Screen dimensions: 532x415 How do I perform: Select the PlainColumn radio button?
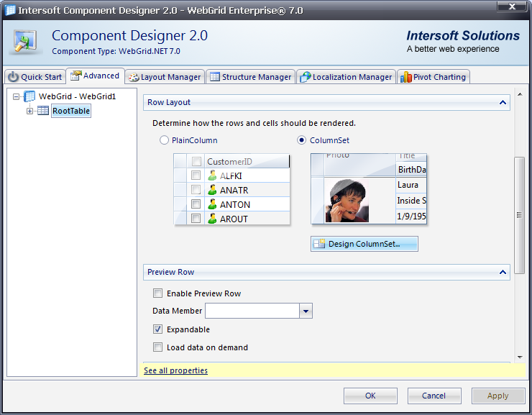click(164, 140)
